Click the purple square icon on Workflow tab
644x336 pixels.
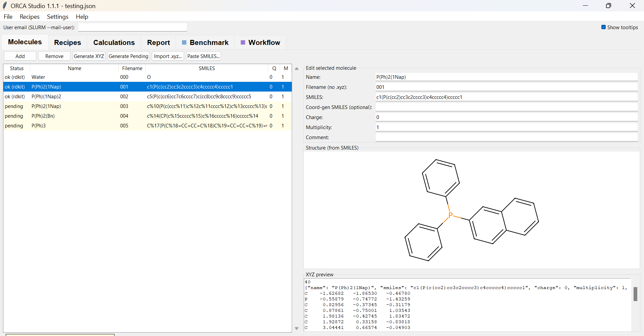pyautogui.click(x=243, y=43)
